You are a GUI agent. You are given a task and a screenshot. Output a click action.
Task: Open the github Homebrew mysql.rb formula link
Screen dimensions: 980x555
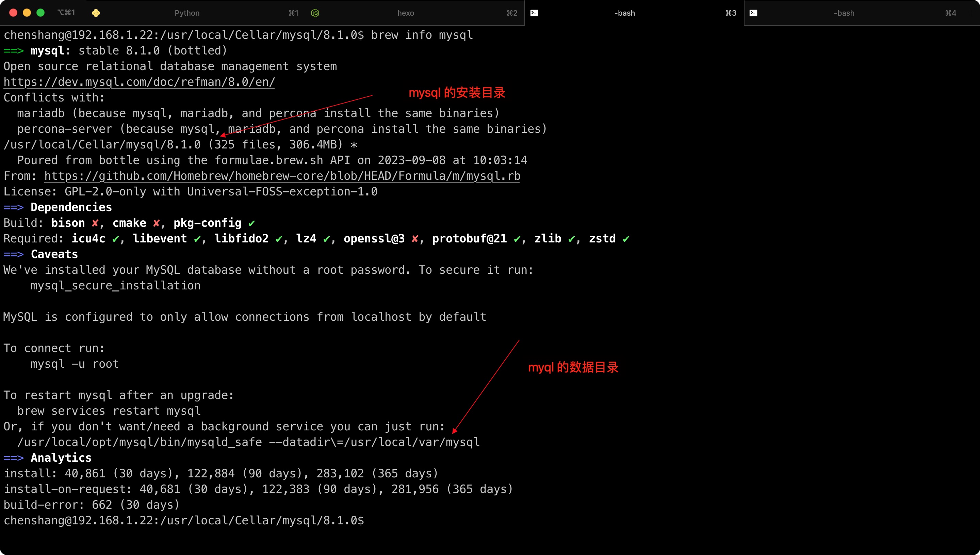(x=282, y=176)
